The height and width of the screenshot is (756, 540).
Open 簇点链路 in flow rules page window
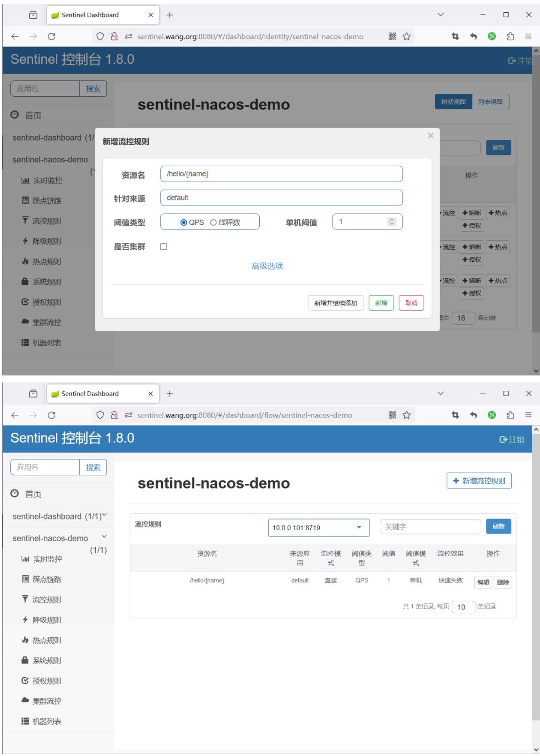(41, 579)
